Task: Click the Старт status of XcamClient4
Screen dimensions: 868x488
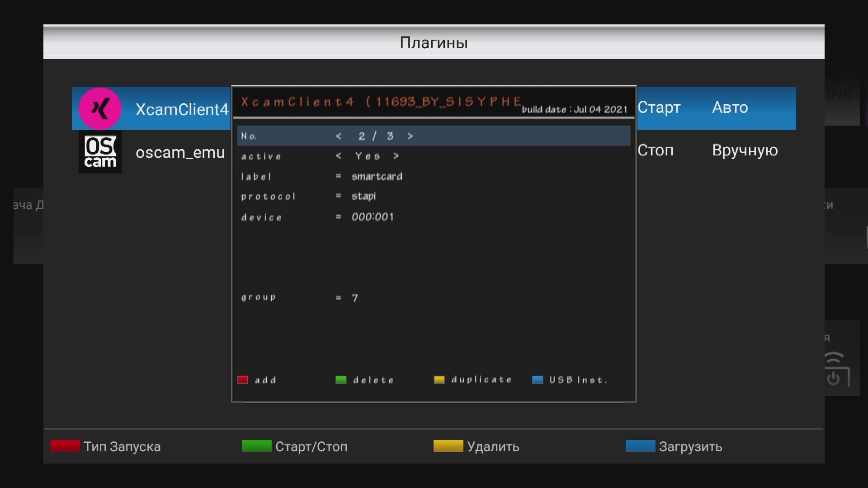Action: [659, 108]
